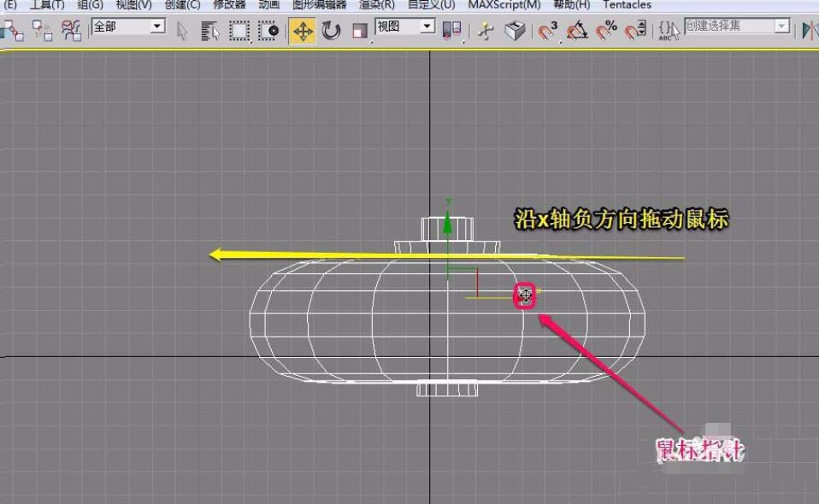Open the reference coordinate system dropdown showing 视图
The width and height of the screenshot is (819, 504).
428,26
